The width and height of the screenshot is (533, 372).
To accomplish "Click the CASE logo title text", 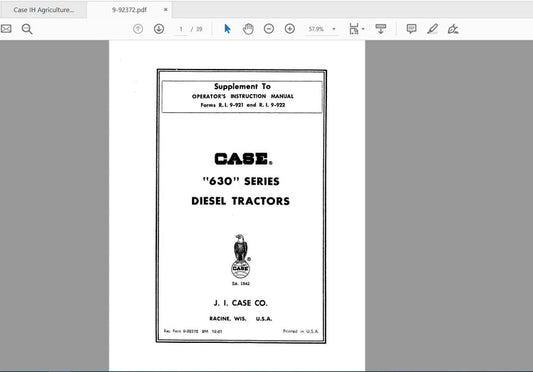I will 243,159.
